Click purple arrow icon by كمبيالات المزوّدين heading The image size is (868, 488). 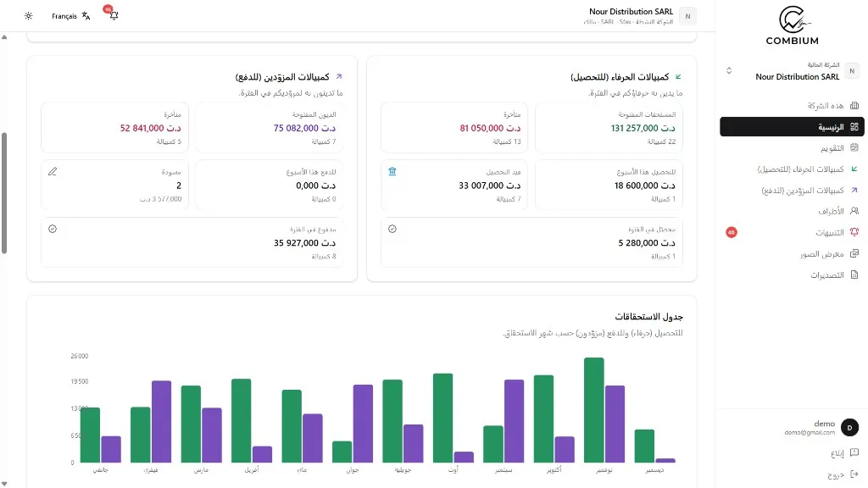click(x=339, y=76)
